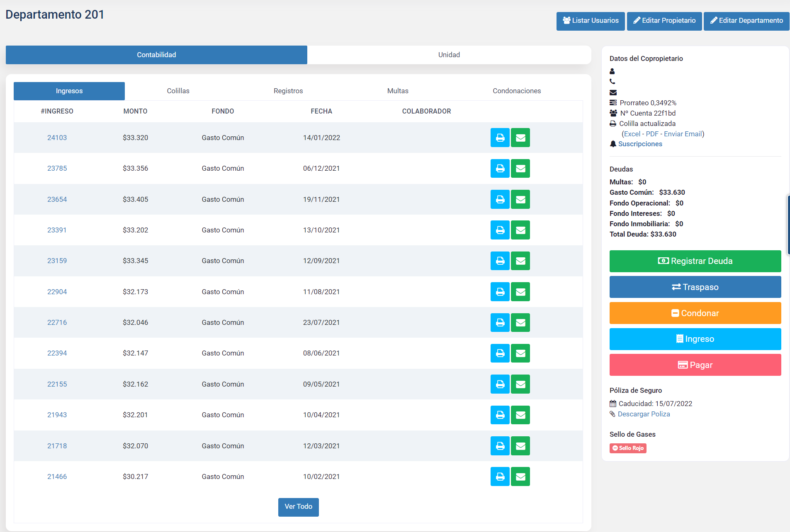Print ingreso 22716 receipt

click(x=500, y=322)
